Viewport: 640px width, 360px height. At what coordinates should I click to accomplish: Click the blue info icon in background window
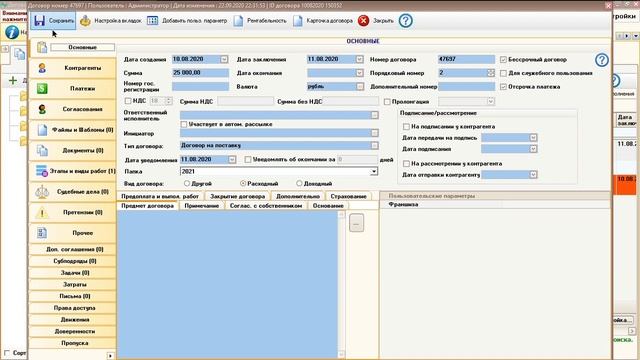11,31
